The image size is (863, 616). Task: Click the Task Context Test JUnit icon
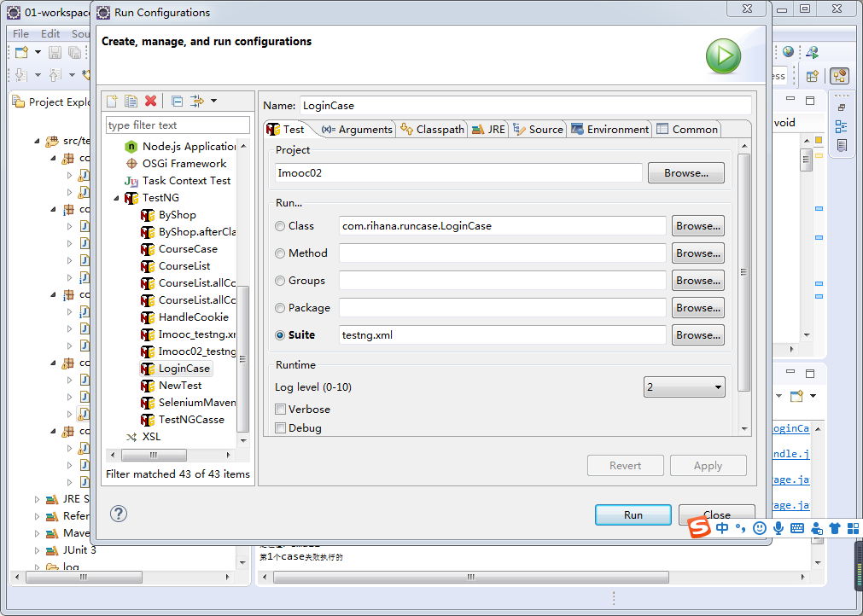pos(131,181)
